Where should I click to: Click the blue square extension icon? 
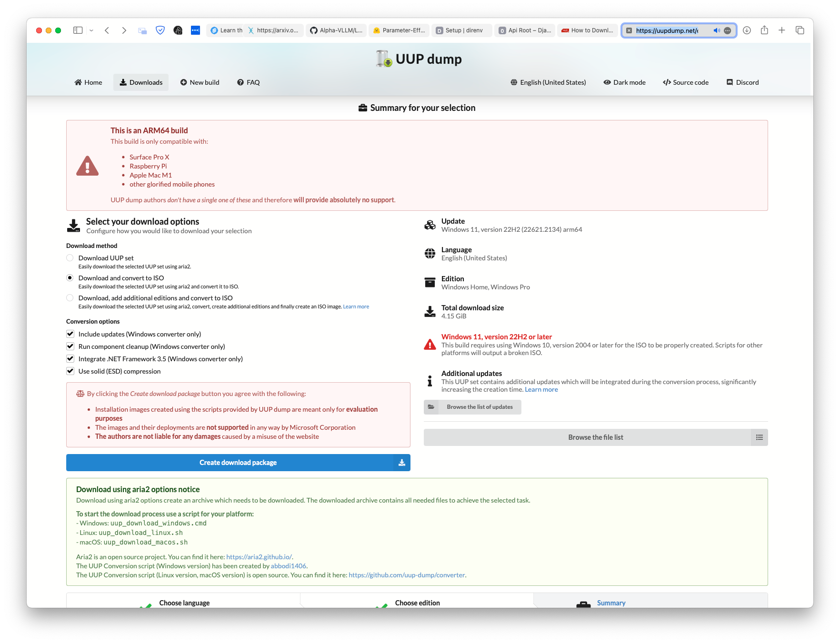click(x=195, y=30)
